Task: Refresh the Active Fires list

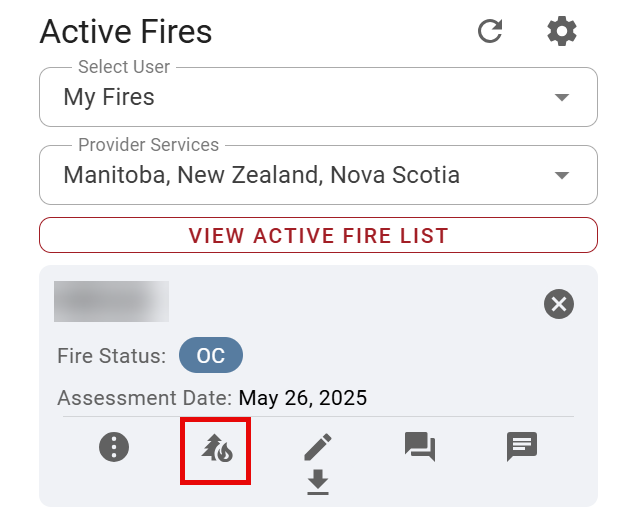Action: (490, 31)
